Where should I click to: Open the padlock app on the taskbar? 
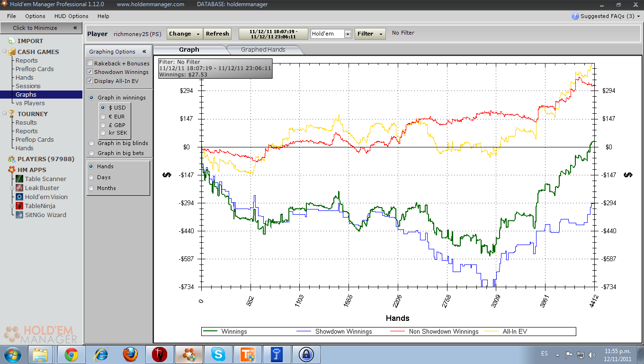(x=306, y=354)
